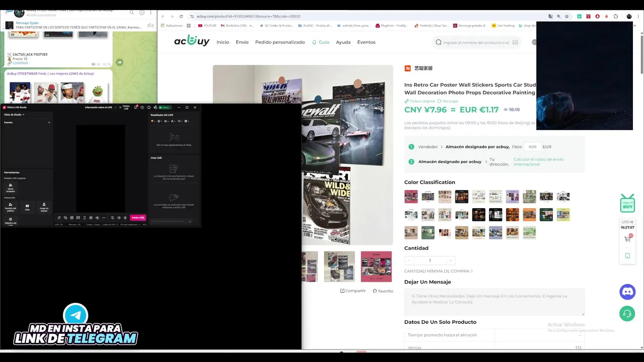Image resolution: width=644 pixels, height=362 pixels.
Task: Toggle the speaker audio icon in LIVE Studio toolbar
Action: (119, 218)
